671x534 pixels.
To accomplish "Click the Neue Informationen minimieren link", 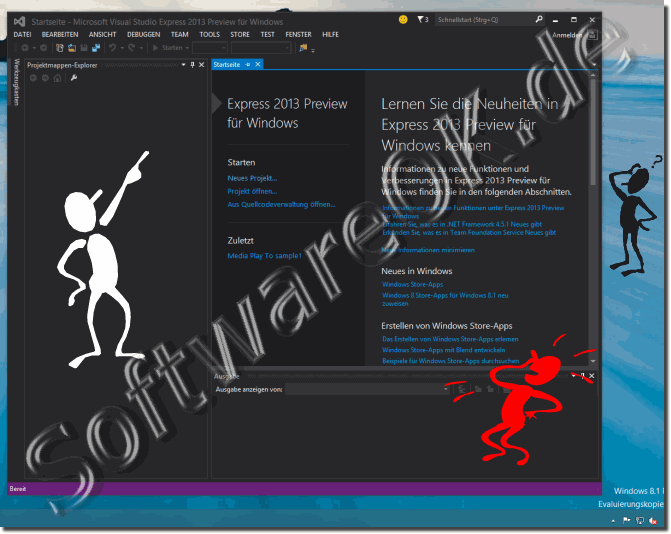I will (428, 250).
